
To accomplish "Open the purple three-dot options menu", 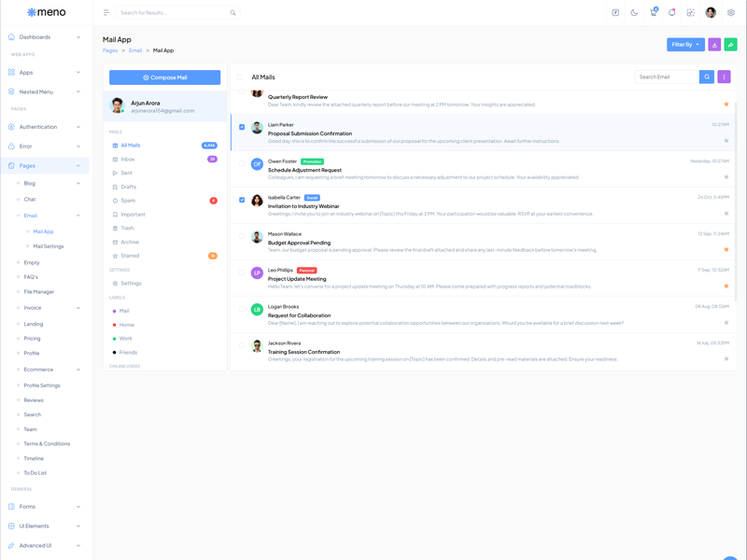I will [724, 77].
